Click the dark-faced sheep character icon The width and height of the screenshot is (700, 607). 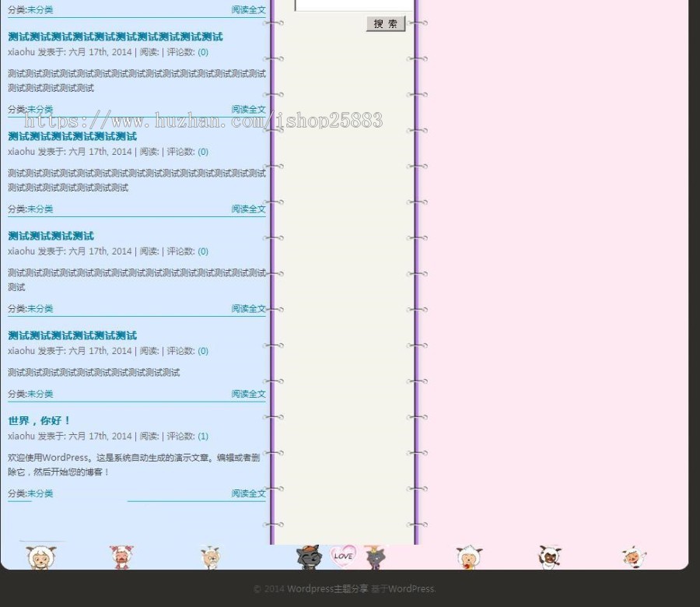pyautogui.click(x=550, y=557)
